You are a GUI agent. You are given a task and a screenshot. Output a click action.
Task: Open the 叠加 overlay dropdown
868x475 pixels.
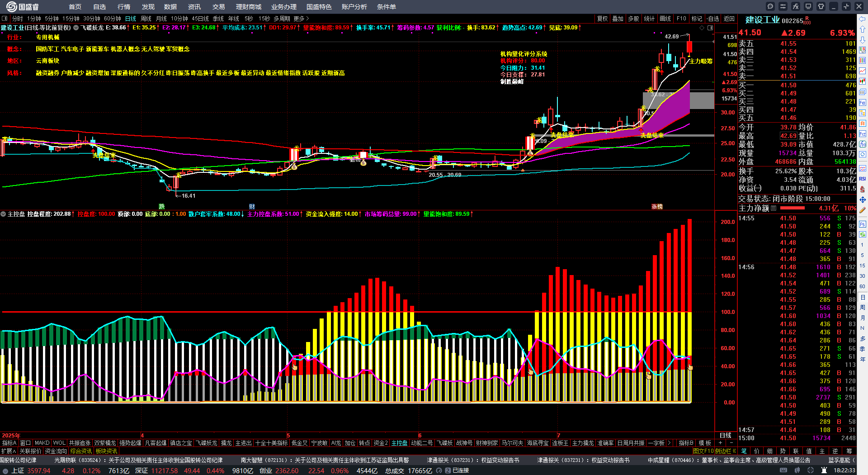point(618,19)
